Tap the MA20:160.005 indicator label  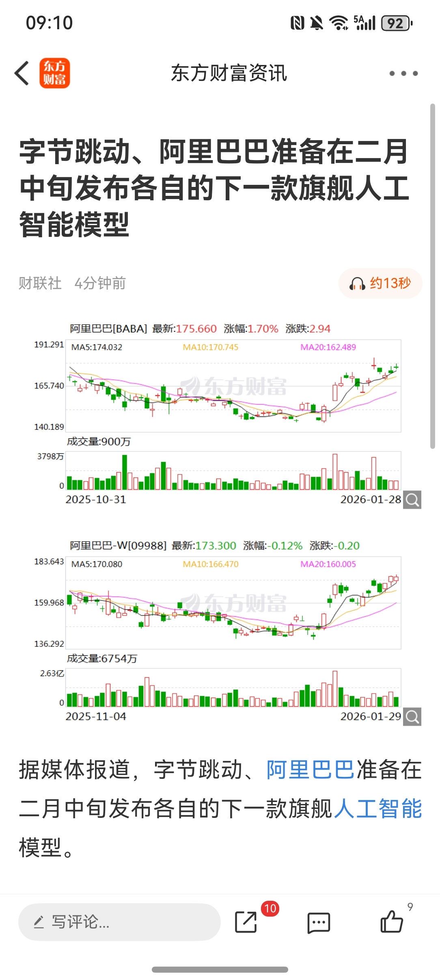tap(328, 564)
